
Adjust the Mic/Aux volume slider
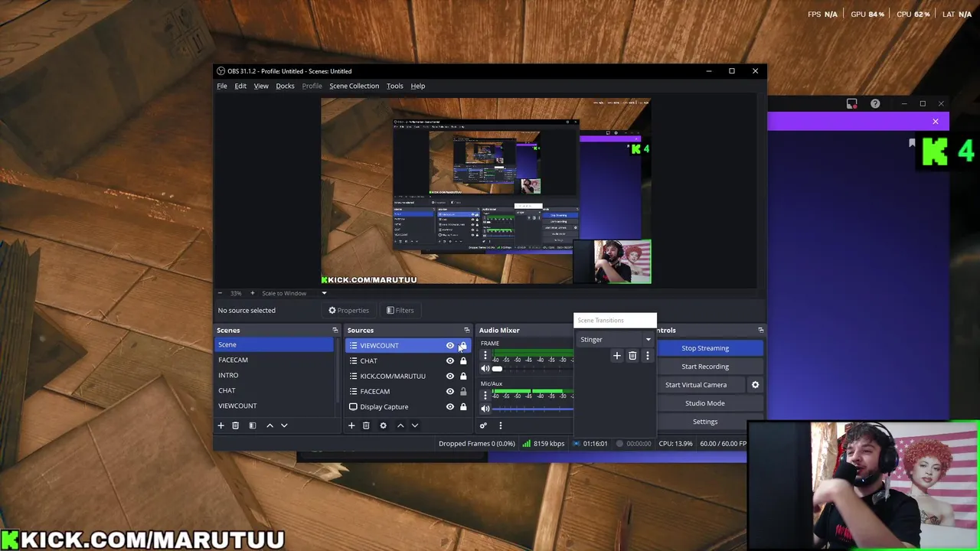point(533,409)
